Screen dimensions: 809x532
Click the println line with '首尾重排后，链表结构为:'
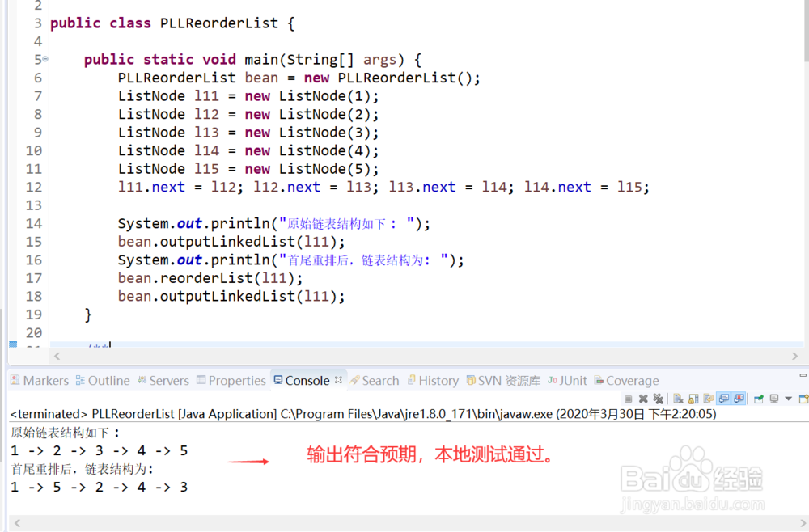click(290, 260)
